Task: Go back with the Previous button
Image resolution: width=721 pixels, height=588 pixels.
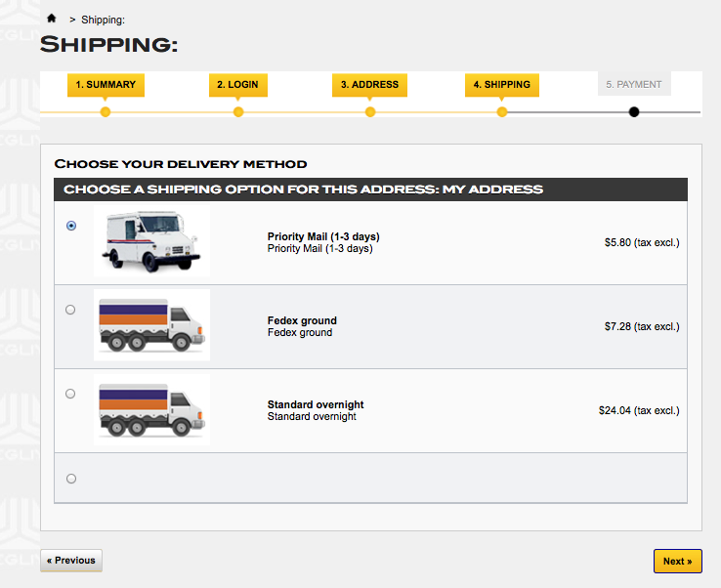Action: (71, 561)
